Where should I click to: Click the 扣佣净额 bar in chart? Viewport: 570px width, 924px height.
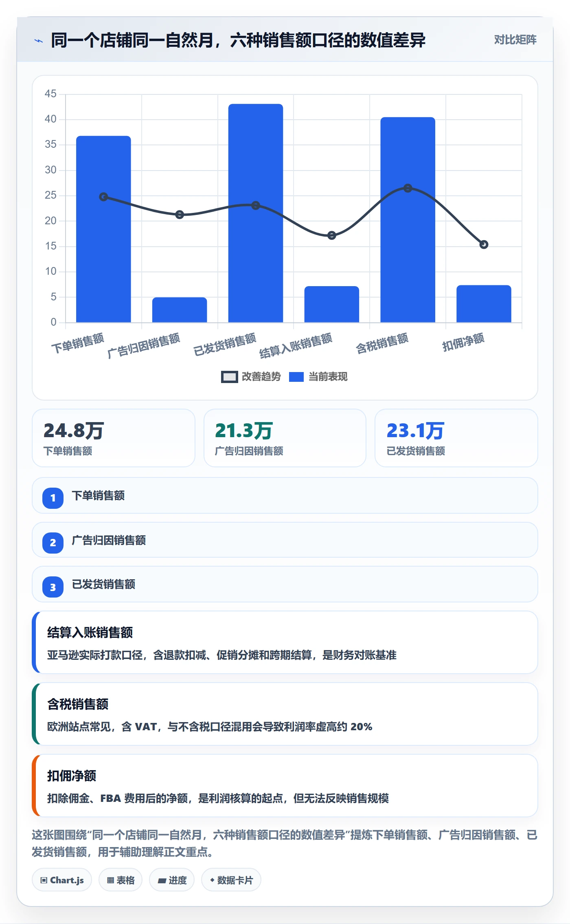click(x=484, y=304)
